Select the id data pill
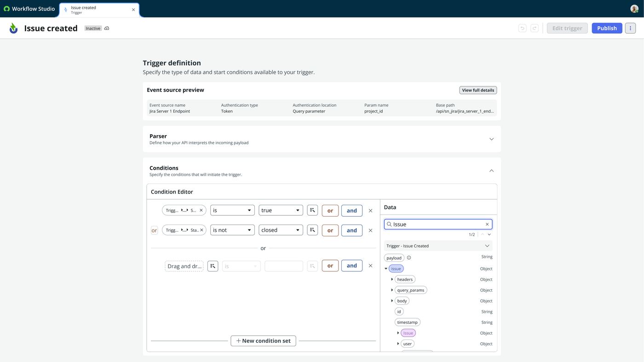The width and height of the screenshot is (644, 362). pos(399,311)
